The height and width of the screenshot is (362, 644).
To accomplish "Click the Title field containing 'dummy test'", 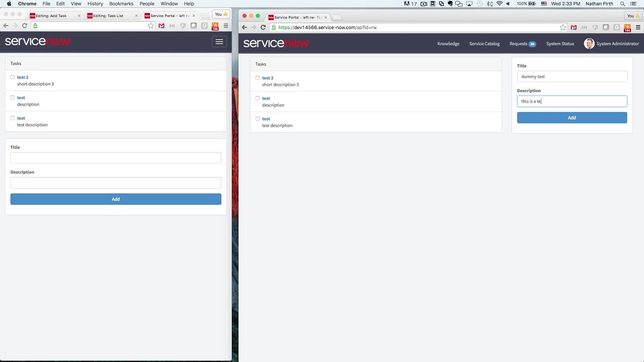I will pos(572,76).
